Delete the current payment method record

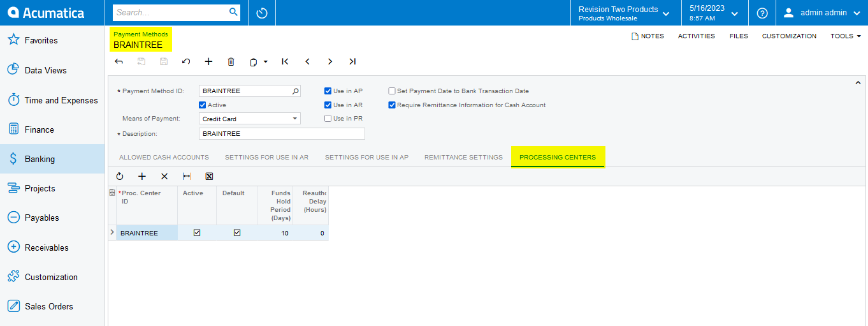coord(231,62)
